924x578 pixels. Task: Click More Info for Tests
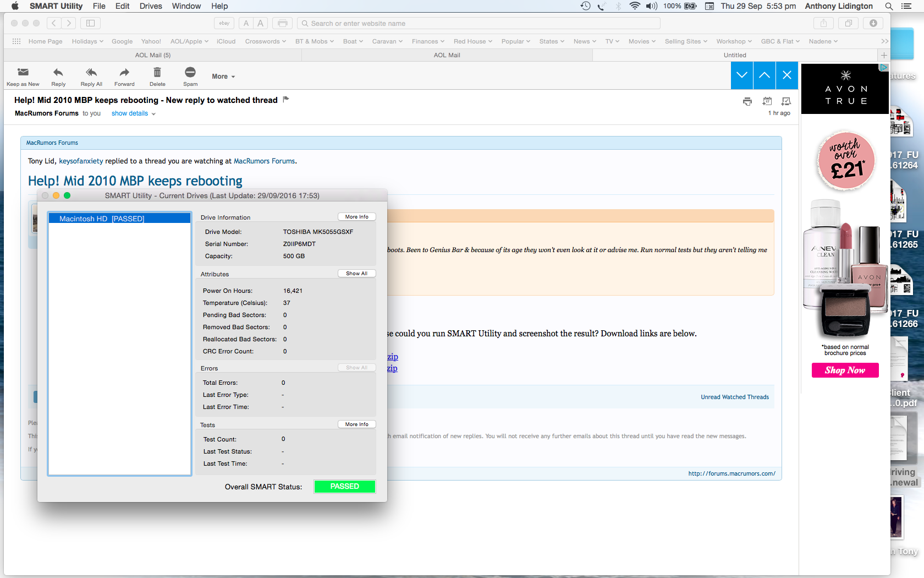click(x=356, y=424)
